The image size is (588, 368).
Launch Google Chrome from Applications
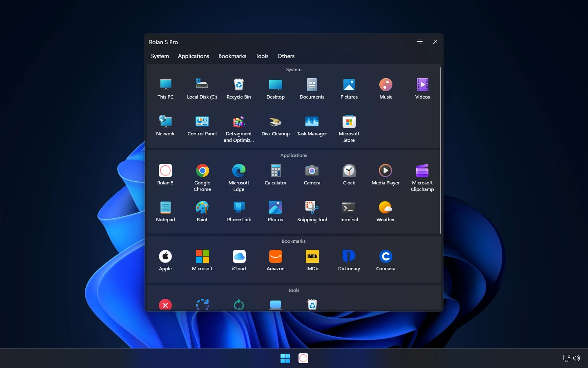point(202,177)
